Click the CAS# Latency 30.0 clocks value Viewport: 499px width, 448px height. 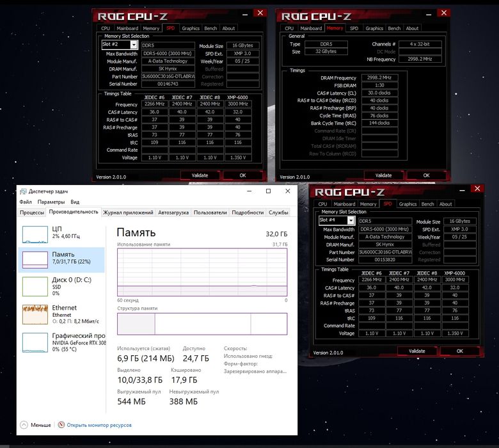[379, 93]
